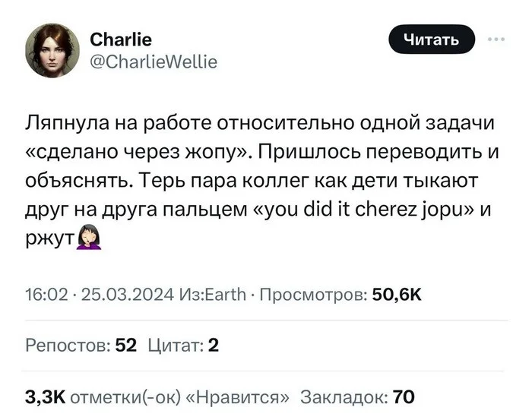Screen dimensions: 532x420
Task: Open the display name Charlie
Action: pos(121,39)
